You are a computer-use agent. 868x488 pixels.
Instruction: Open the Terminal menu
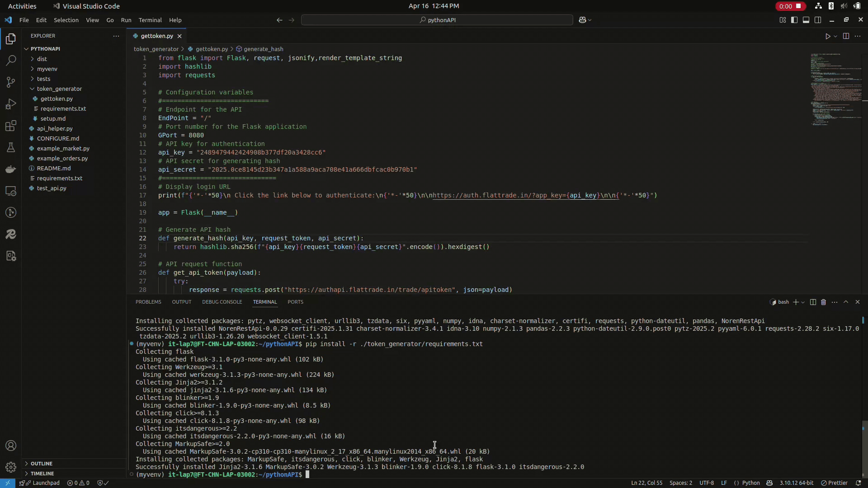click(150, 20)
